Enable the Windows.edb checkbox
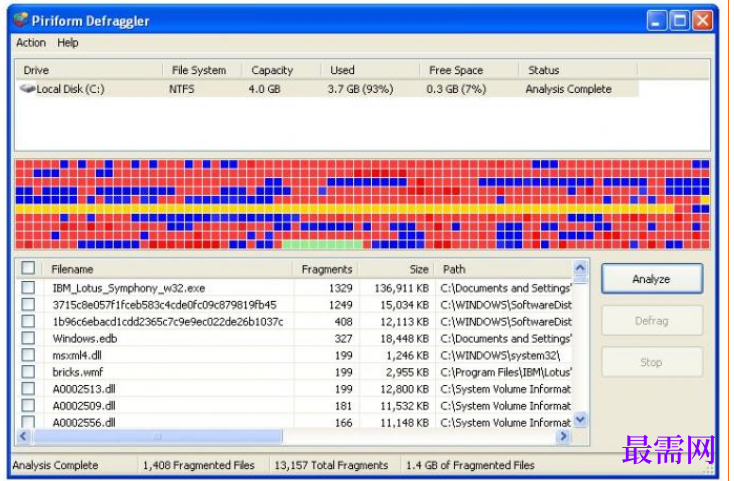The image size is (734, 481). click(x=28, y=338)
